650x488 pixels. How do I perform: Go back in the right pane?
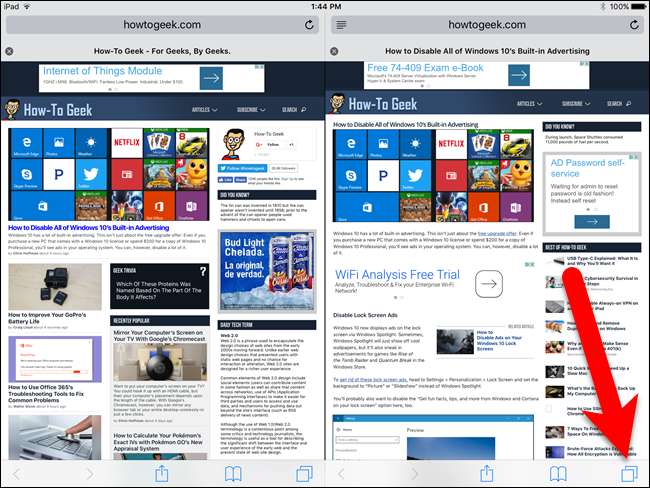pyautogui.click(x=342, y=473)
